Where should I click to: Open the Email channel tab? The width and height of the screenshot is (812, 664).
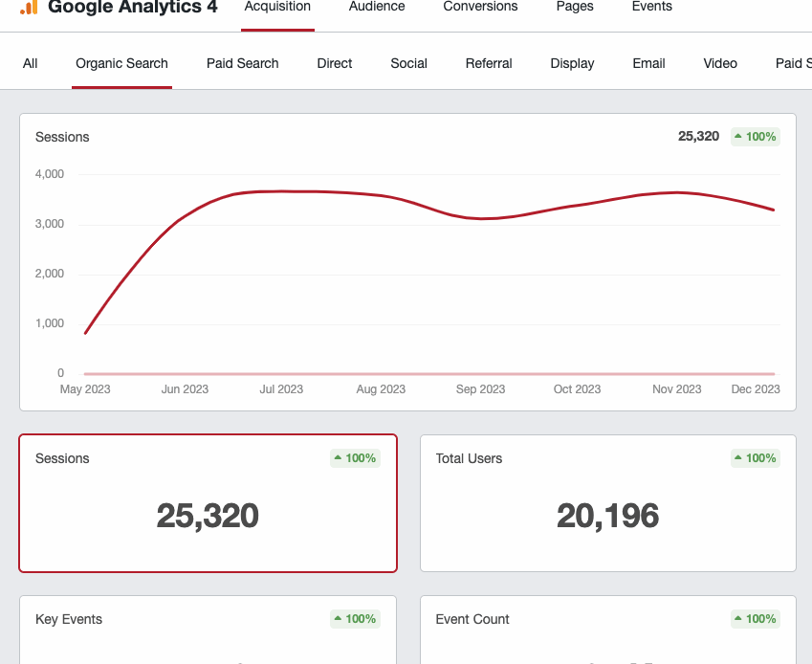(648, 63)
